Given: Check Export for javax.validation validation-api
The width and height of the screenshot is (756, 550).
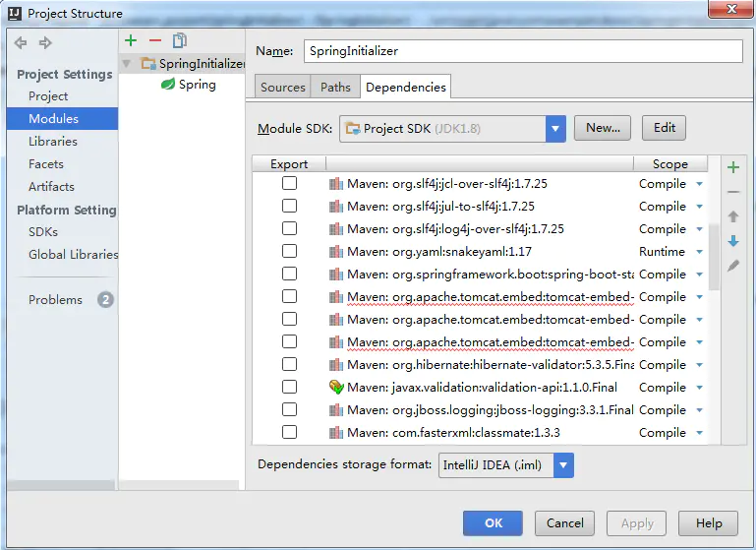Looking at the screenshot, I should tap(289, 387).
